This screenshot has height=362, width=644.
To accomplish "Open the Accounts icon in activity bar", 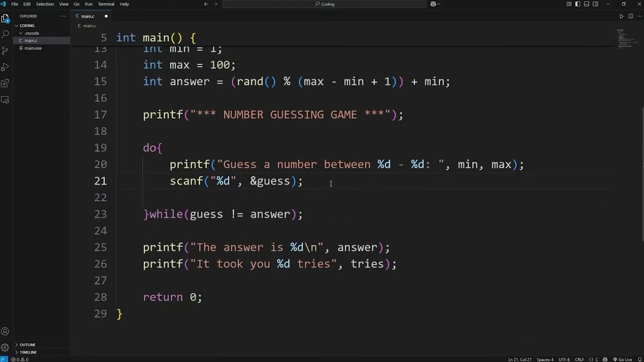I will (x=5, y=331).
